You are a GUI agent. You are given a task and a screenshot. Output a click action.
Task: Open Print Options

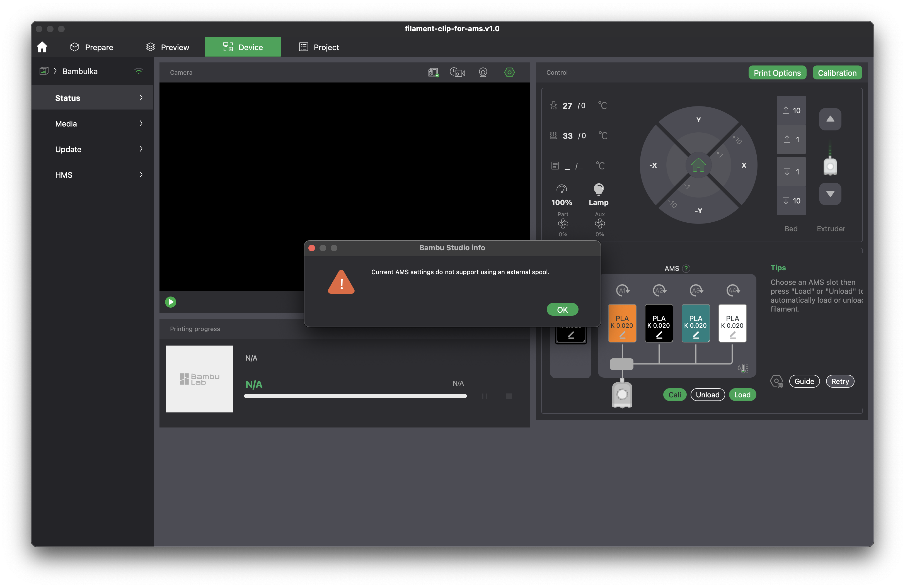(x=777, y=73)
